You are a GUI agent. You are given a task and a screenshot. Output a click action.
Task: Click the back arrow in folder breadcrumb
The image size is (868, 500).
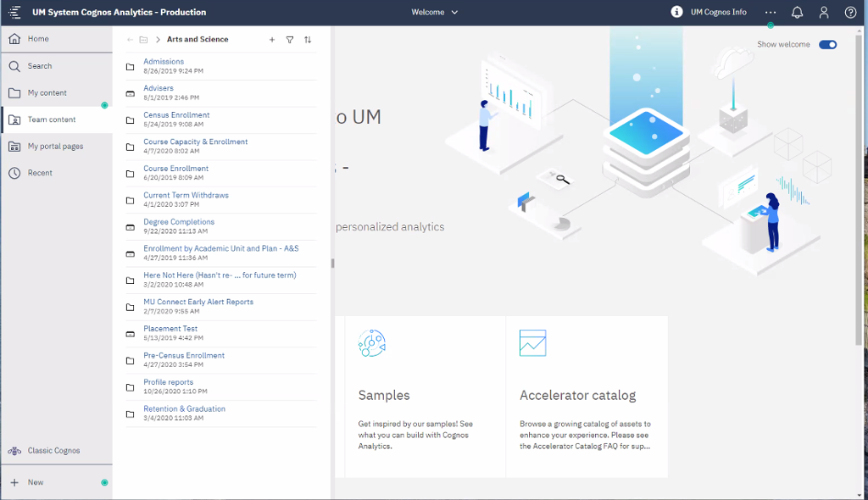coord(130,40)
